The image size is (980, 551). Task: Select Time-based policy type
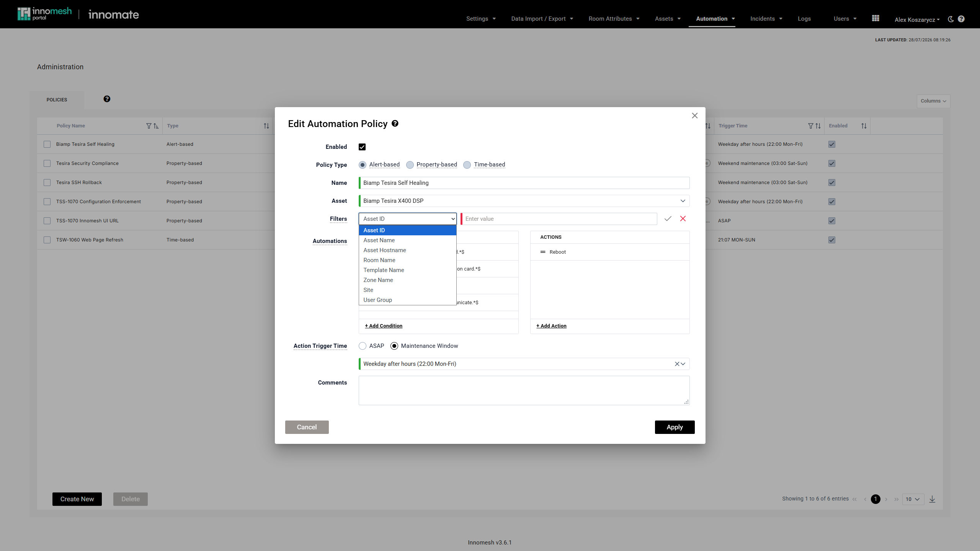(467, 165)
